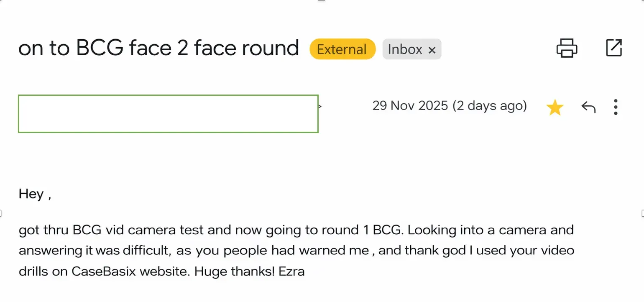Reply using the curved arrow icon
Screen dimensions: 644x302
coord(588,107)
